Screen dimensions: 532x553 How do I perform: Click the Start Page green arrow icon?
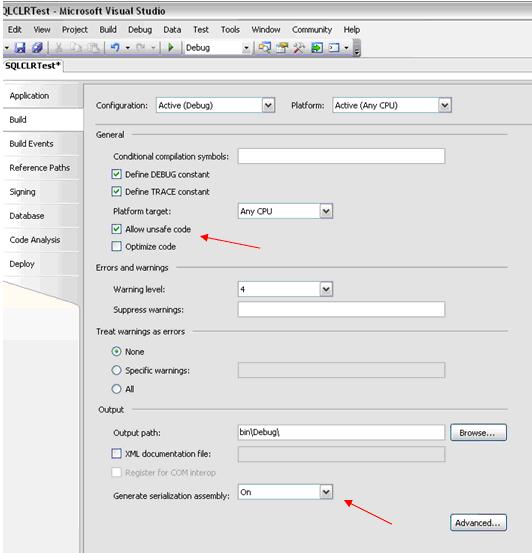pos(317,48)
